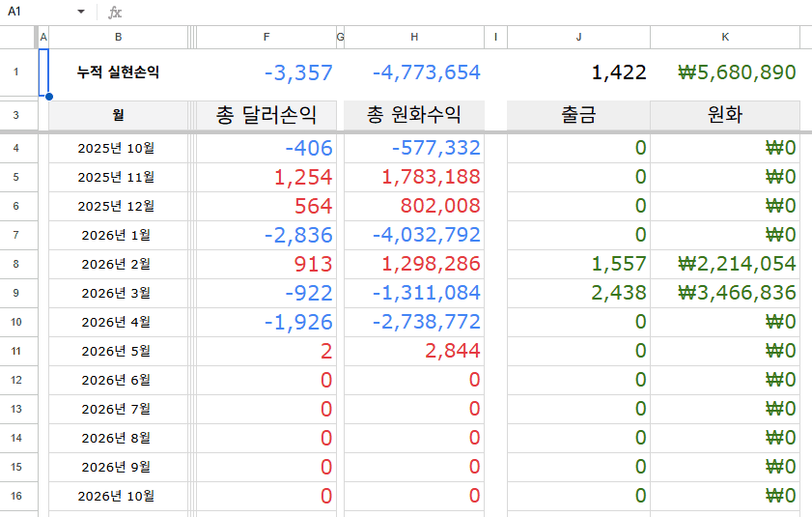
Task: Select column I header
Action: (x=495, y=38)
